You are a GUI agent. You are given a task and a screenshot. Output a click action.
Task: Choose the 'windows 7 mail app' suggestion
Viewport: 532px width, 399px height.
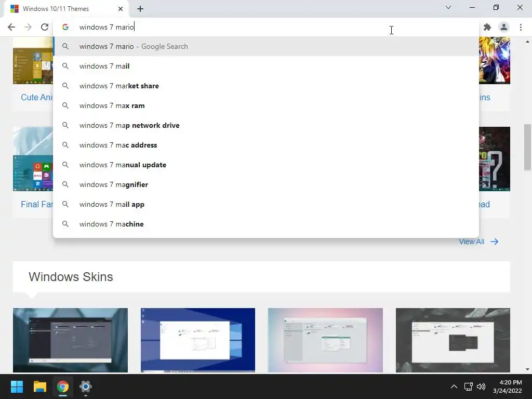266,204
